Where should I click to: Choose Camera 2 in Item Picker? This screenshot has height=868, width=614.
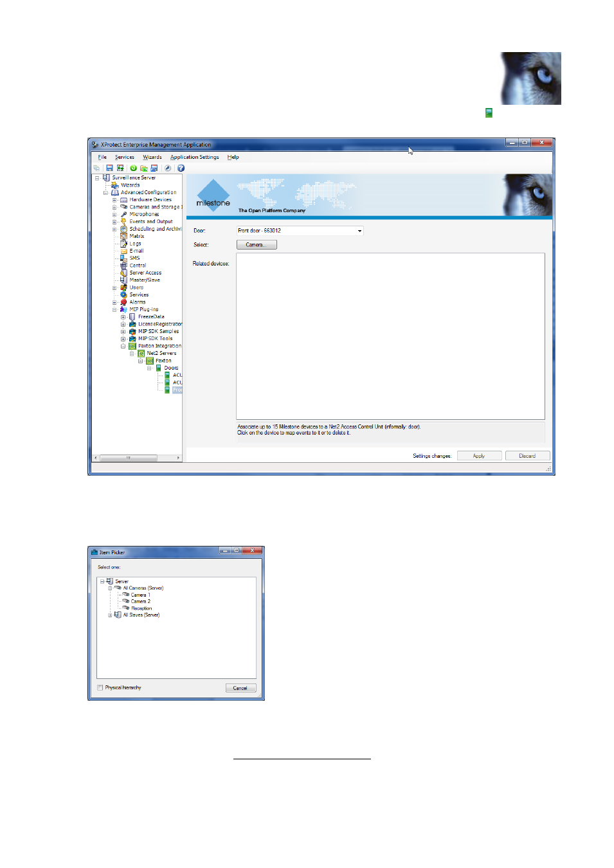tap(141, 602)
